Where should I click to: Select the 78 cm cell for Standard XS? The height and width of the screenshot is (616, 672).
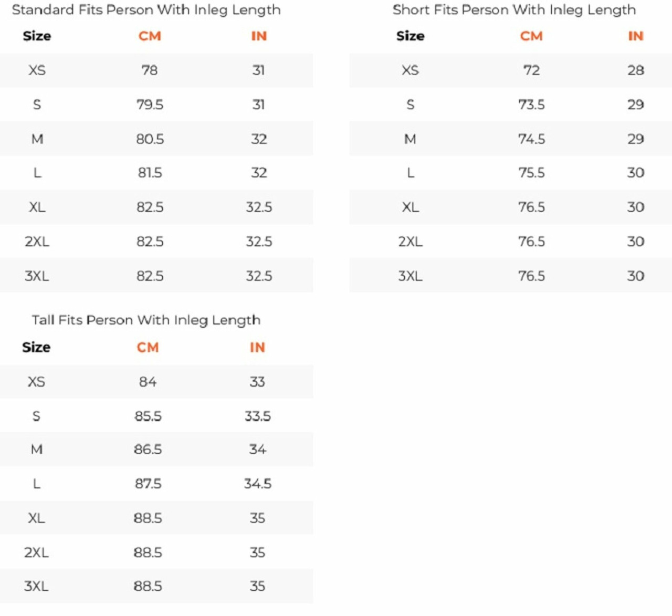point(150,70)
